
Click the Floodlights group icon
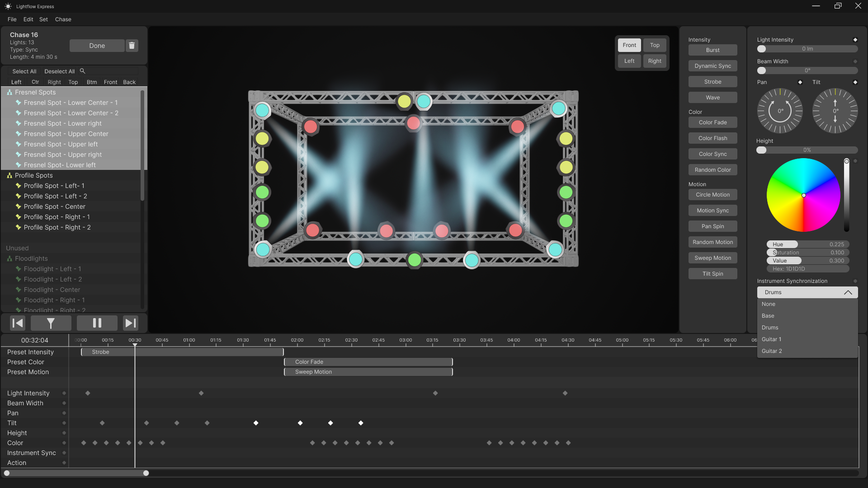pyautogui.click(x=9, y=258)
